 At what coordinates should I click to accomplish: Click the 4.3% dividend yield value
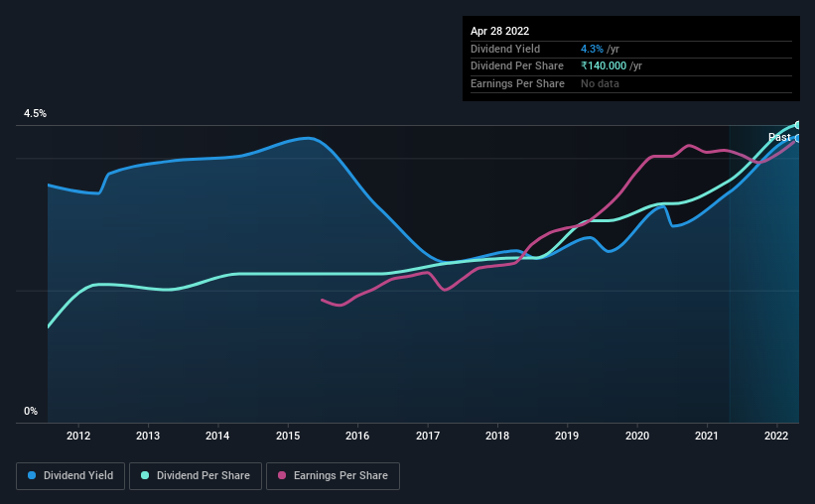[x=592, y=49]
